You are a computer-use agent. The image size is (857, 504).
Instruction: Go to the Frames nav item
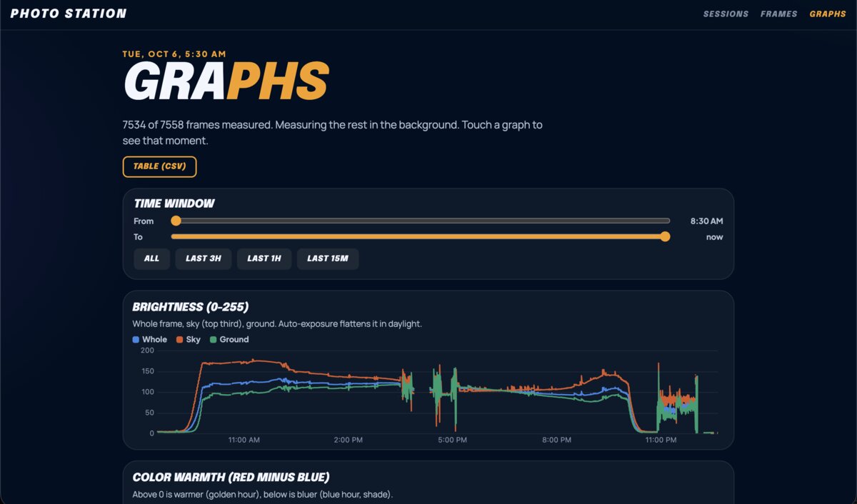(x=778, y=14)
